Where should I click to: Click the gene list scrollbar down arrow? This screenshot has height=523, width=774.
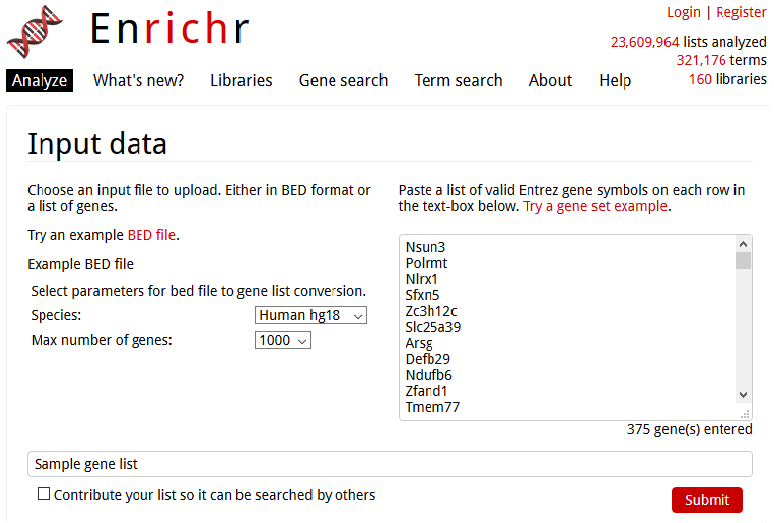(x=743, y=395)
